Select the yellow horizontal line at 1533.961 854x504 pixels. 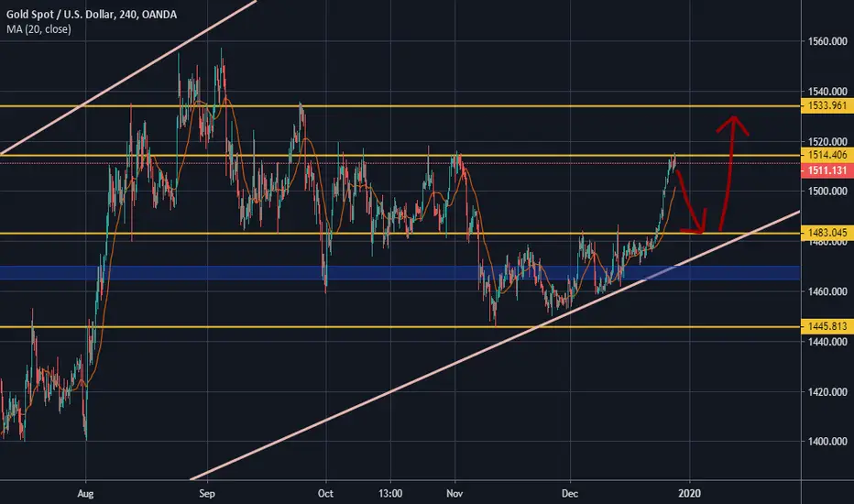point(400,106)
